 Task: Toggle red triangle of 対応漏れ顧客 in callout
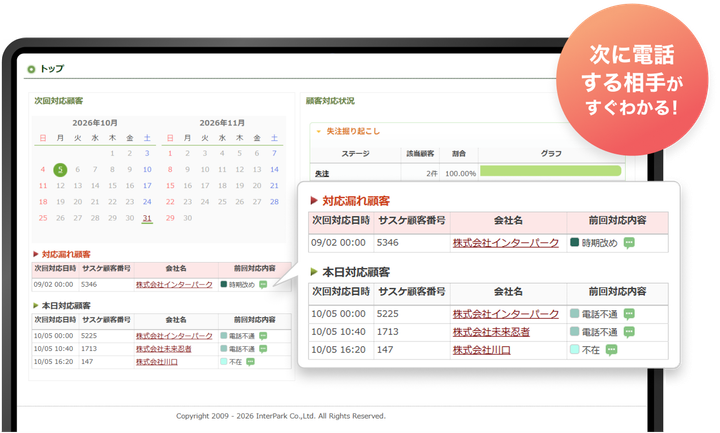coord(314,200)
